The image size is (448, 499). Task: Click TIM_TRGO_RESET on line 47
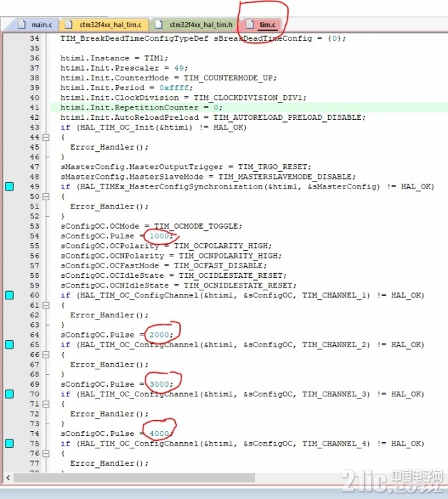tap(272, 167)
